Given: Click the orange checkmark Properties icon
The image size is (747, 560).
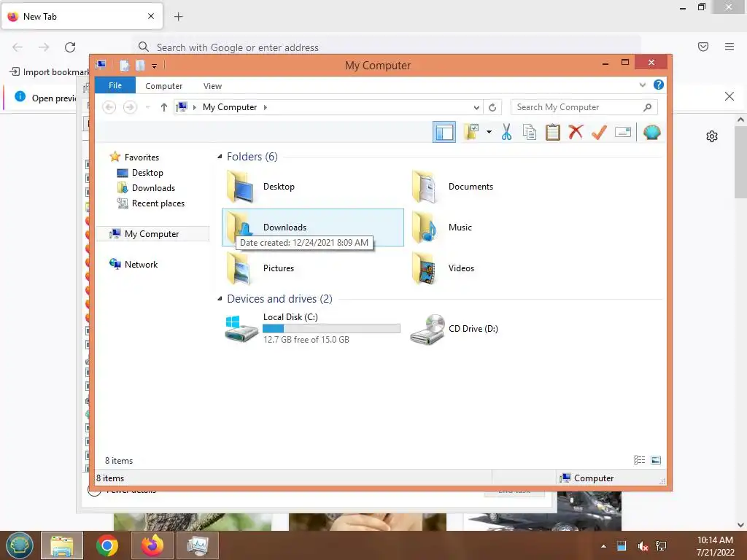Looking at the screenshot, I should 599,132.
